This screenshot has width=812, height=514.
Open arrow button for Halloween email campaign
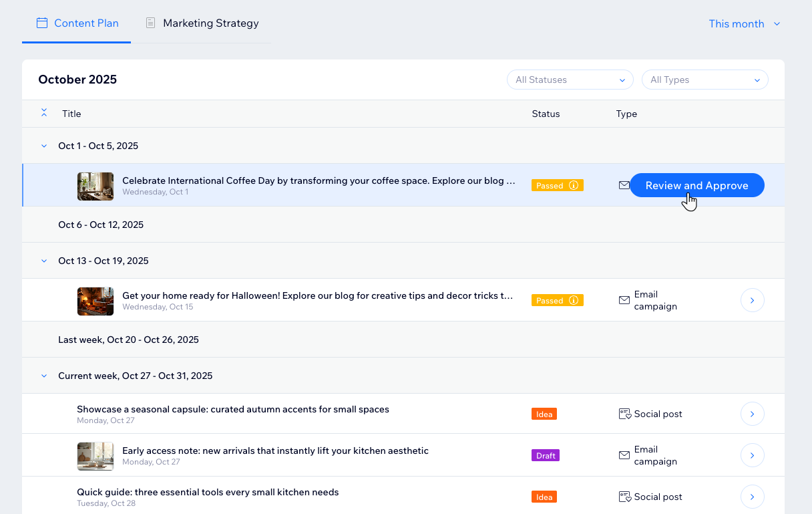tap(752, 301)
